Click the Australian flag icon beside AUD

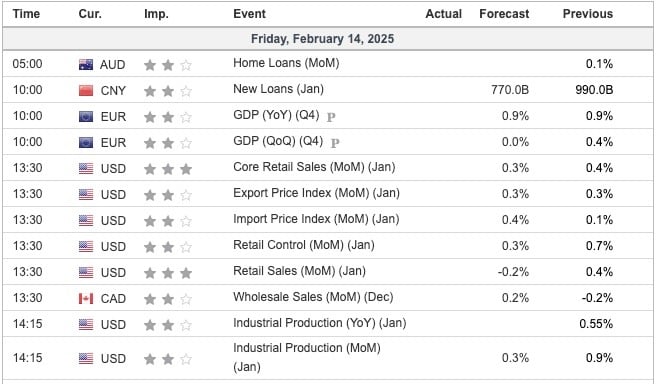pos(86,65)
